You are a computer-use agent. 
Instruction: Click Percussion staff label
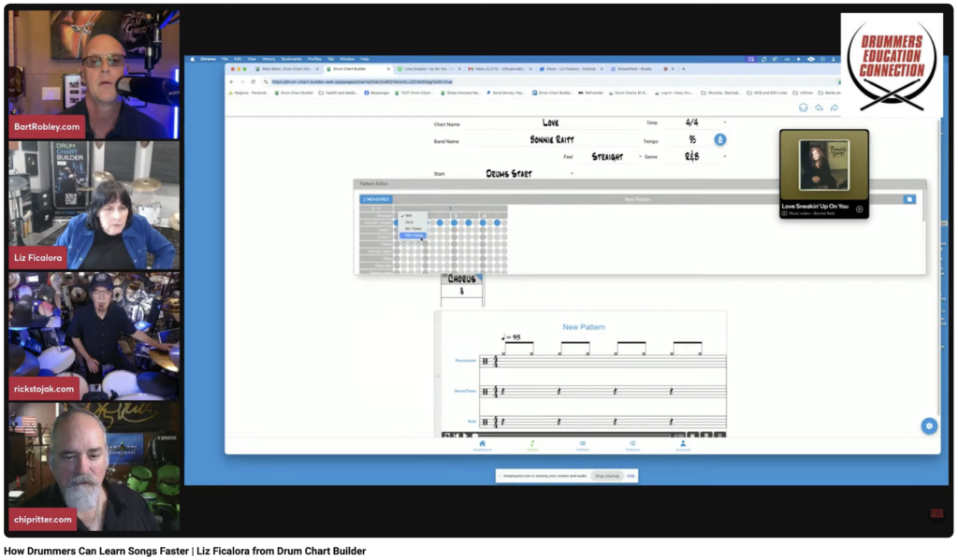pyautogui.click(x=465, y=360)
